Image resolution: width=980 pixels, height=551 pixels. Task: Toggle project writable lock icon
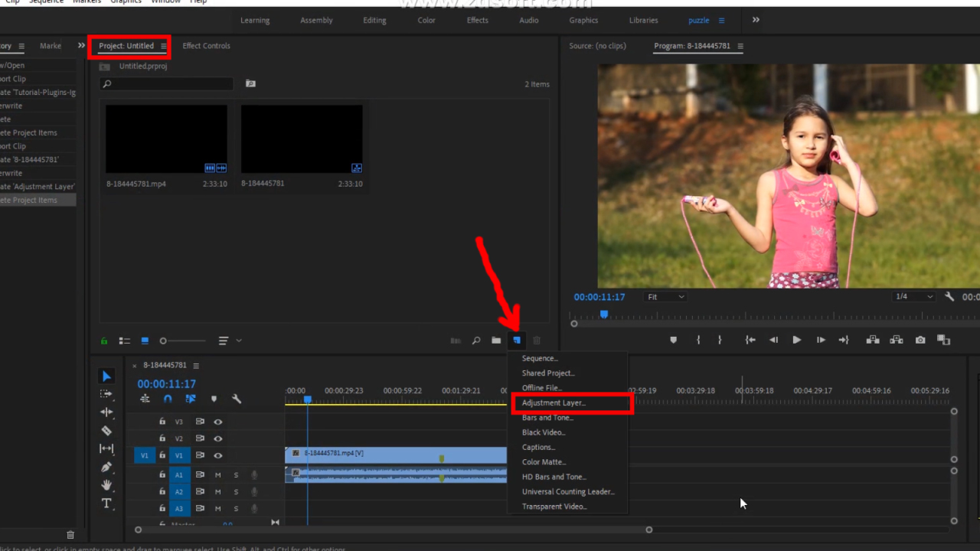104,341
